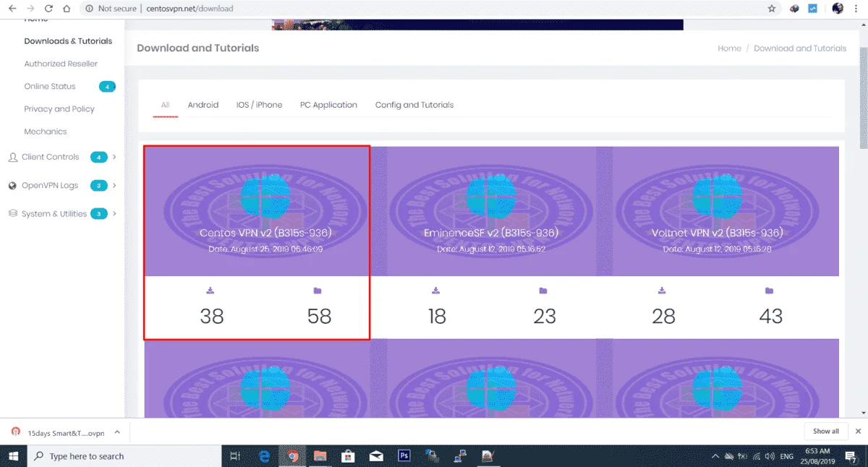
Task: Show hidden system tray icons
Action: (715, 456)
